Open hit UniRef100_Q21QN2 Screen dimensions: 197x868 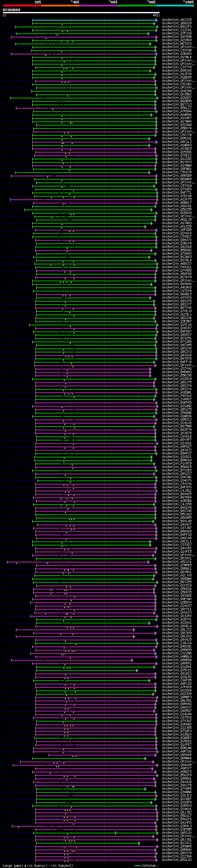click(177, 406)
